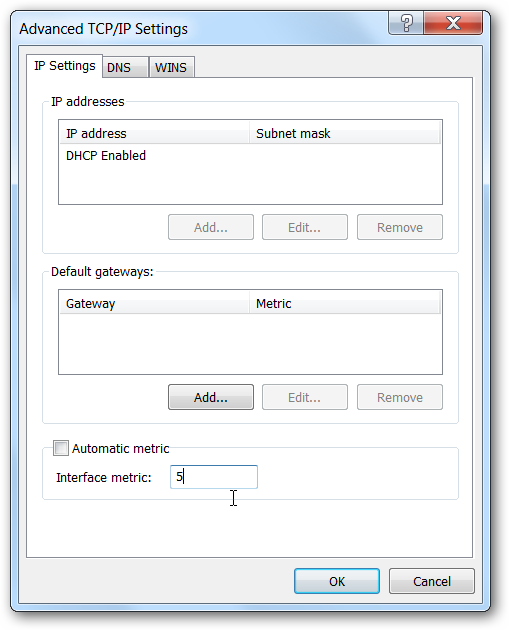The image size is (509, 630).
Task: Click Remove under IP addresses
Action: click(x=400, y=227)
